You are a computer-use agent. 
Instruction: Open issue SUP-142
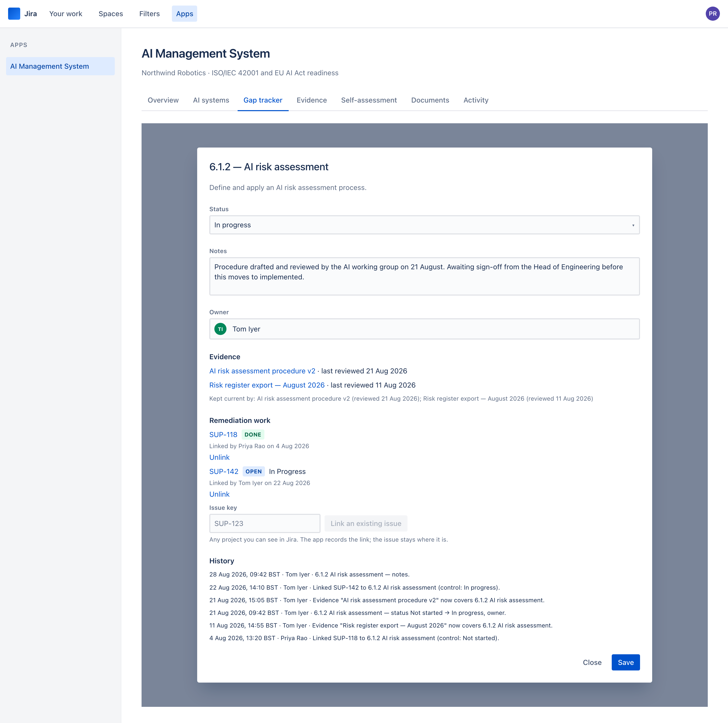[224, 471]
